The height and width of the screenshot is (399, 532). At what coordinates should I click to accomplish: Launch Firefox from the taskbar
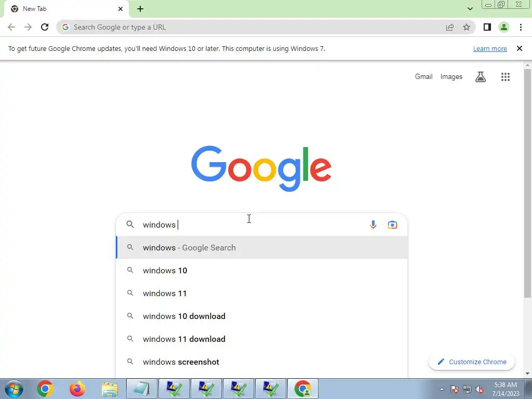pos(77,389)
